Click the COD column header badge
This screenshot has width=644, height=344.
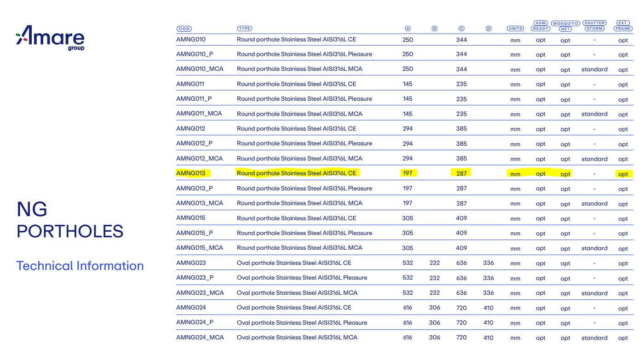point(184,29)
